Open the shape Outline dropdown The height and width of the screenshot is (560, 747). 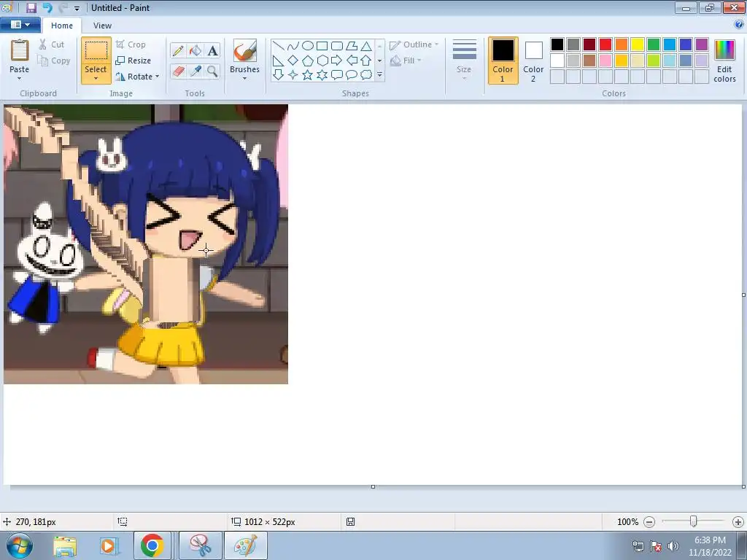coord(414,44)
